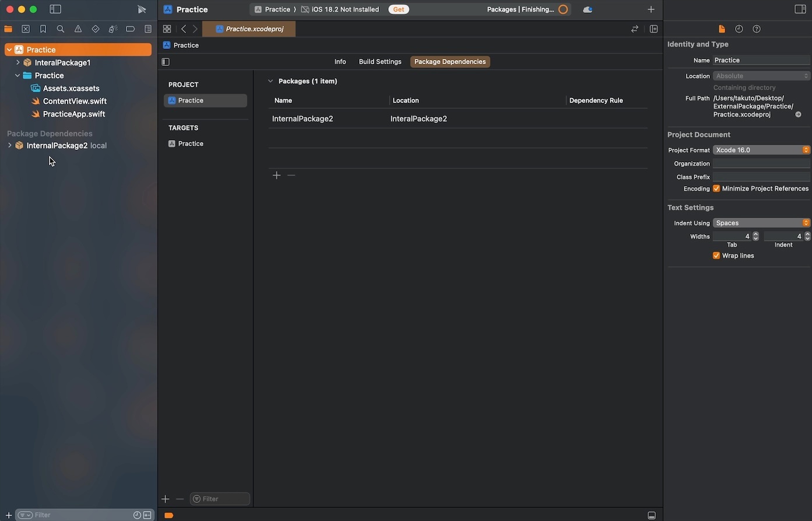Toggle the navigator sidebar visibility
Image resolution: width=812 pixels, height=521 pixels.
click(55, 9)
